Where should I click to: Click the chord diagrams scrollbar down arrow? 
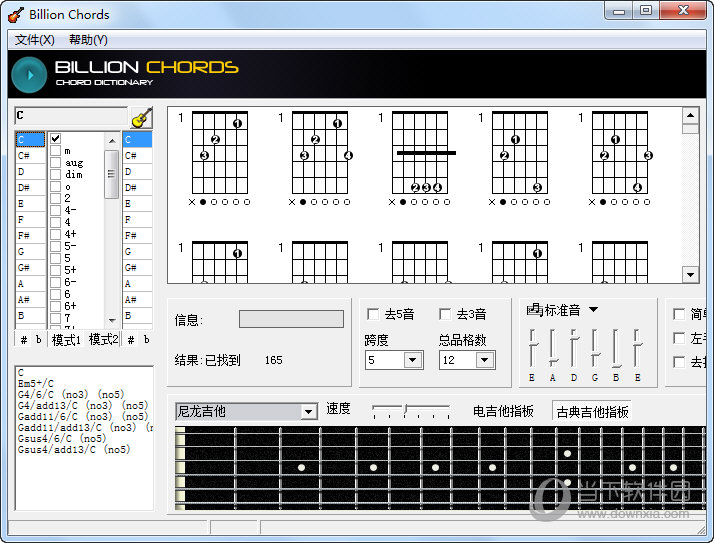[x=690, y=275]
